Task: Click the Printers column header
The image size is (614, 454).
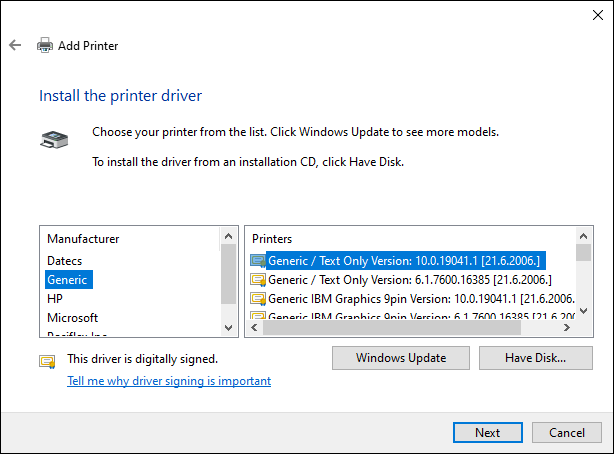Action: (272, 239)
